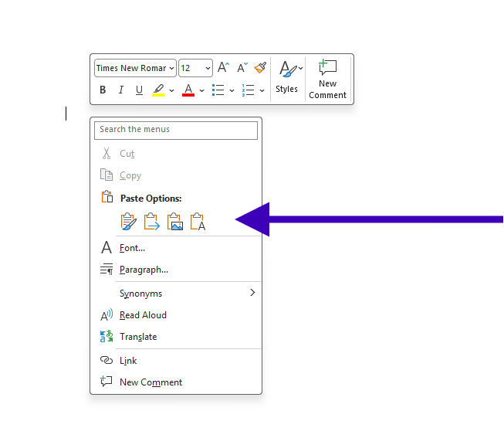Expand the bullet library dropdown arrow
Screen dimensions: 504x438
point(232,90)
